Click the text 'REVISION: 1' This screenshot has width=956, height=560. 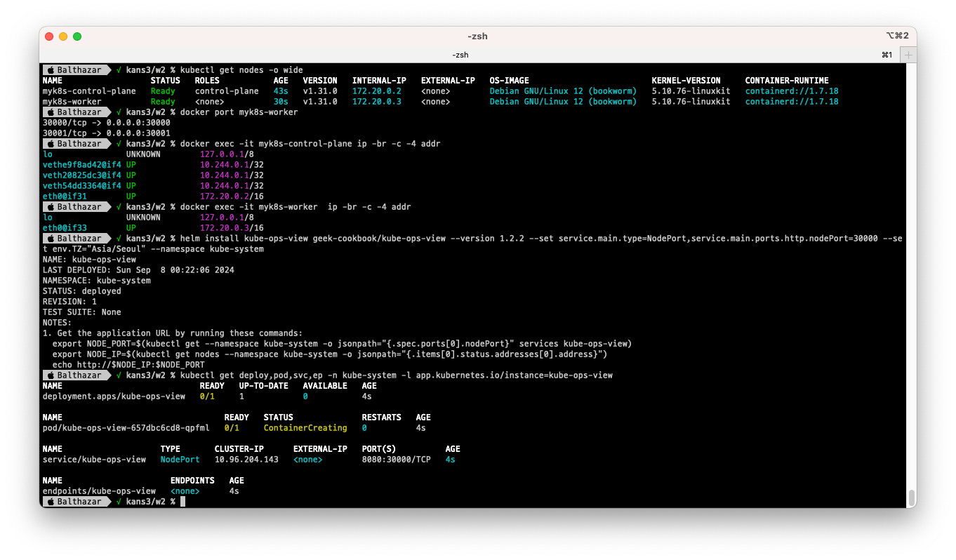(x=69, y=302)
